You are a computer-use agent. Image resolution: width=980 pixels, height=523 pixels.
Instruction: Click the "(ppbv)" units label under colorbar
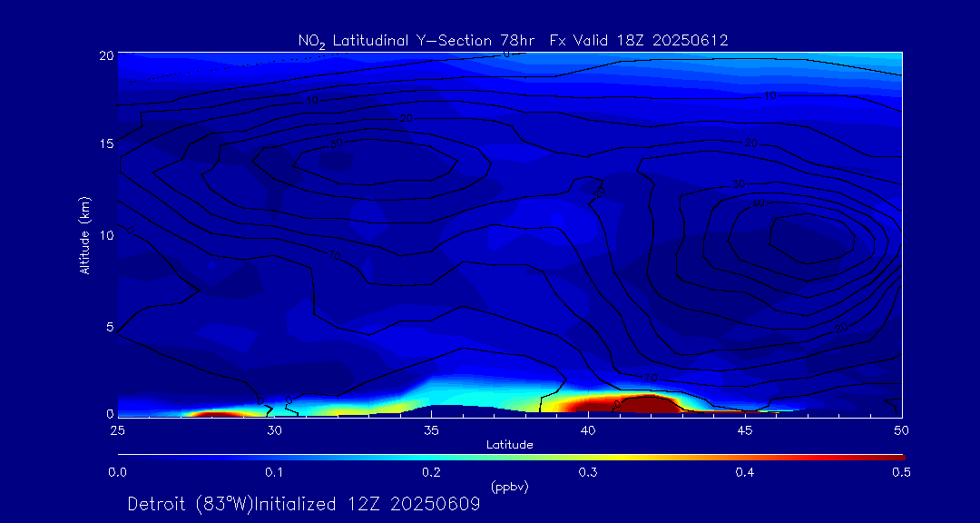click(x=510, y=488)
